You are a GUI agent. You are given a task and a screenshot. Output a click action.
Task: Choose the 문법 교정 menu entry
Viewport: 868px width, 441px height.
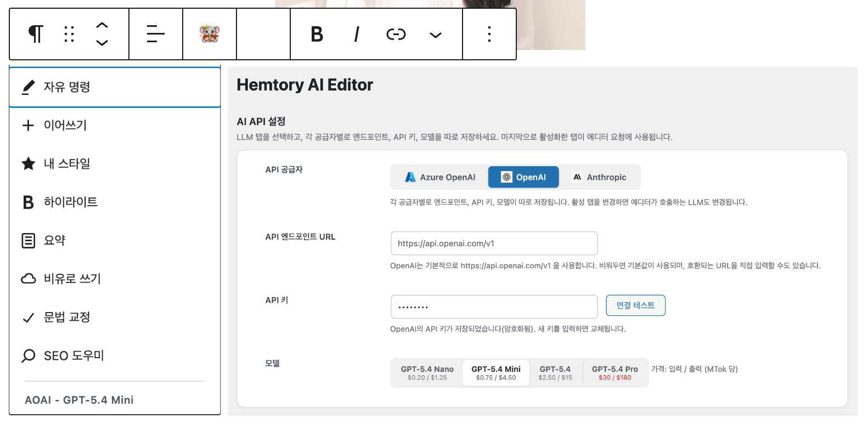pos(115,317)
